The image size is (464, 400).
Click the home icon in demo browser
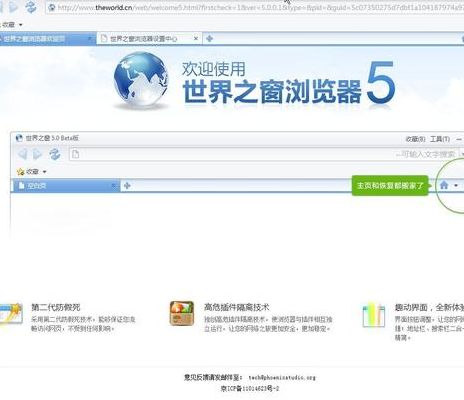tap(444, 185)
